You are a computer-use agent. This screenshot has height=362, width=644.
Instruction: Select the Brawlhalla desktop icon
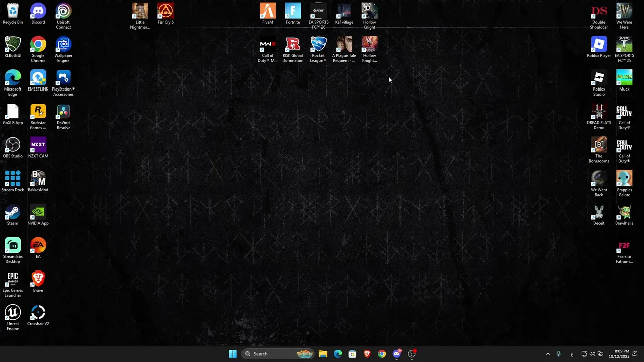pos(624,215)
